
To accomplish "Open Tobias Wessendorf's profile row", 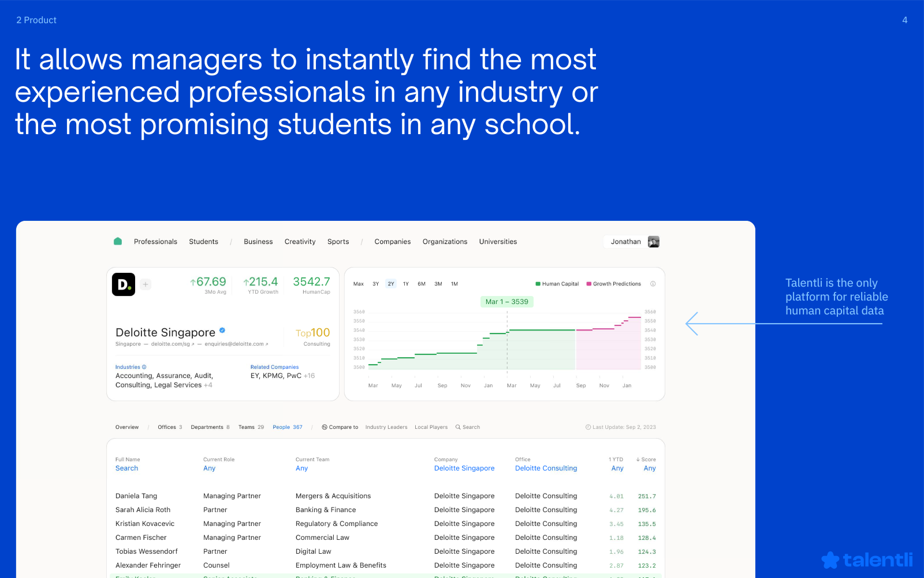I will click(x=386, y=551).
